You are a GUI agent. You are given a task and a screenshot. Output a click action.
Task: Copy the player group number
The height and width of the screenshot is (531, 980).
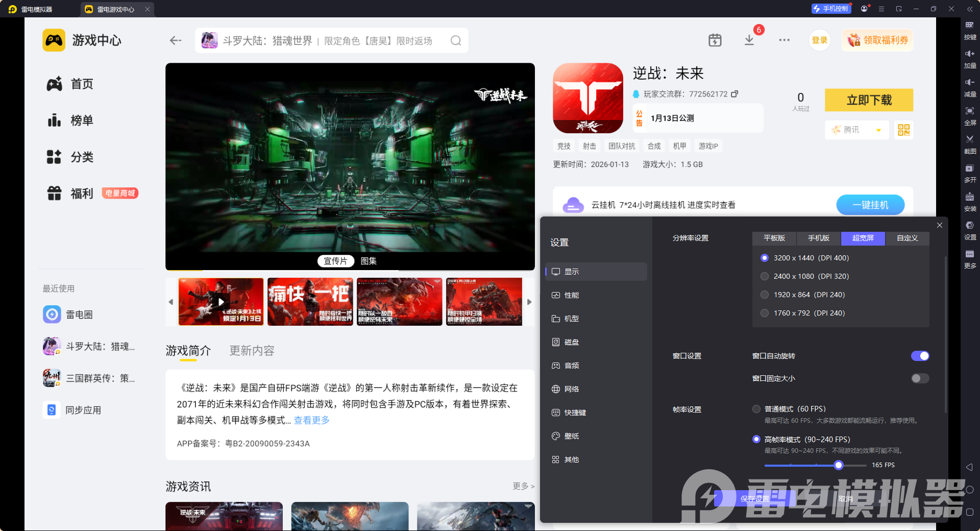pyautogui.click(x=734, y=94)
